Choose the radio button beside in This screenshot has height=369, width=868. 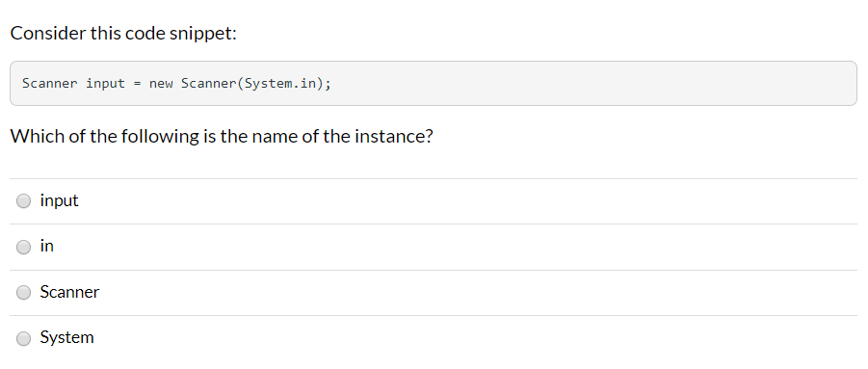click(23, 248)
